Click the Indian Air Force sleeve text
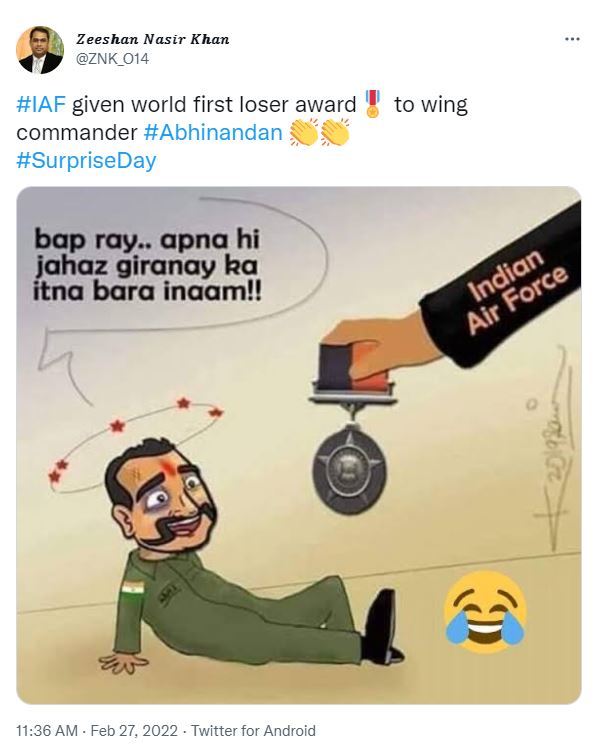Viewport: 597px width, 752px height. click(x=516, y=291)
